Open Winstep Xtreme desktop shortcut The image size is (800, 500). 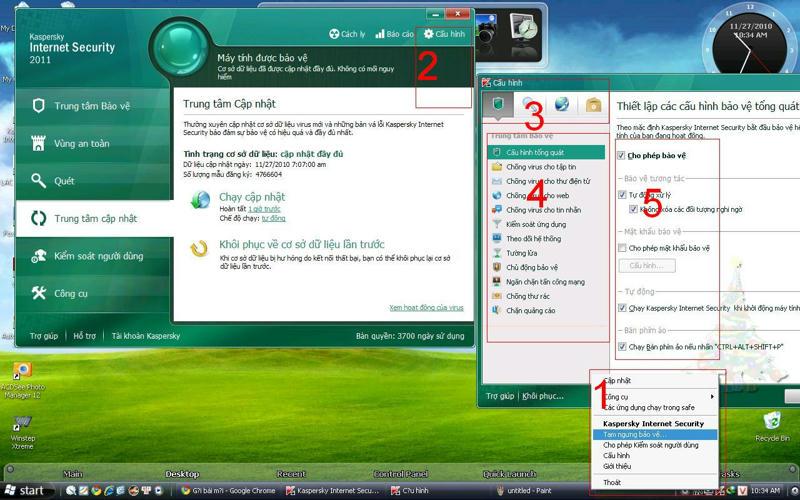(x=22, y=433)
